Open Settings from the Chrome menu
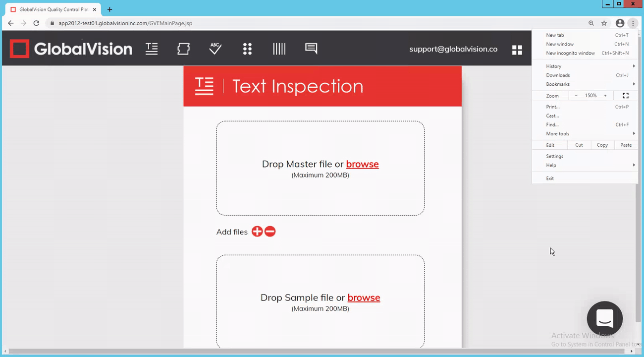This screenshot has width=644, height=357. tap(554, 156)
